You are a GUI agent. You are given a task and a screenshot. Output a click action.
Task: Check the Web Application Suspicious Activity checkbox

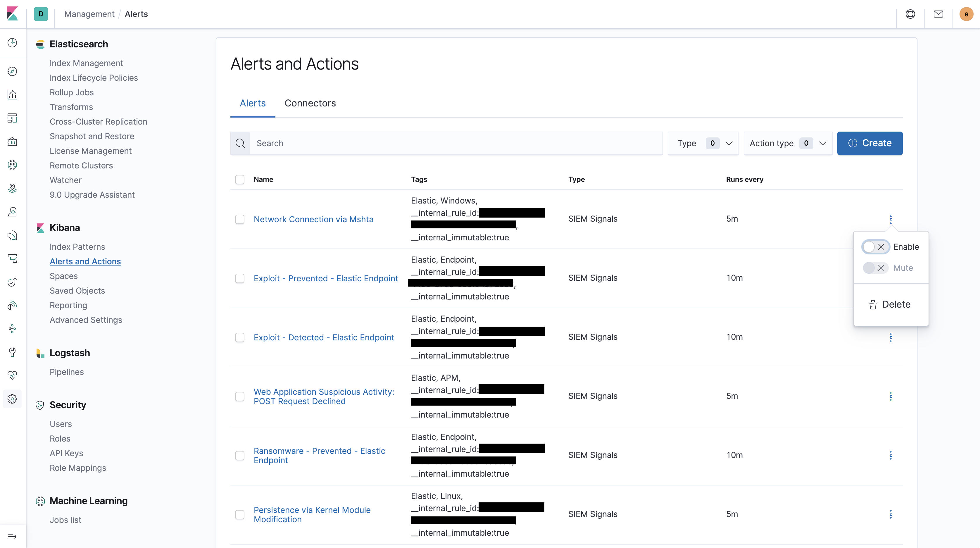pos(240,397)
